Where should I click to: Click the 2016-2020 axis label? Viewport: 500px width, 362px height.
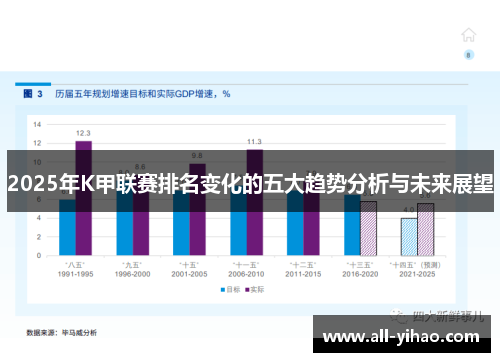click(x=360, y=274)
